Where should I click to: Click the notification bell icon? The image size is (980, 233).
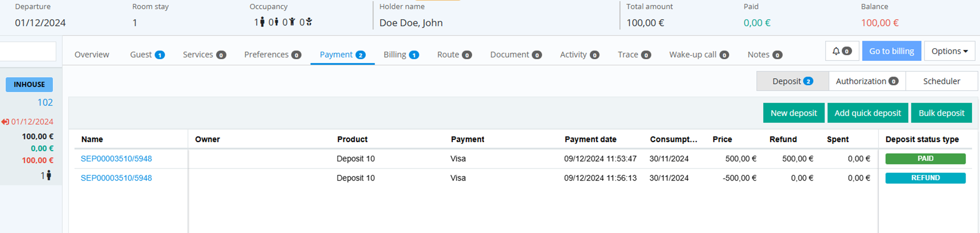(836, 51)
